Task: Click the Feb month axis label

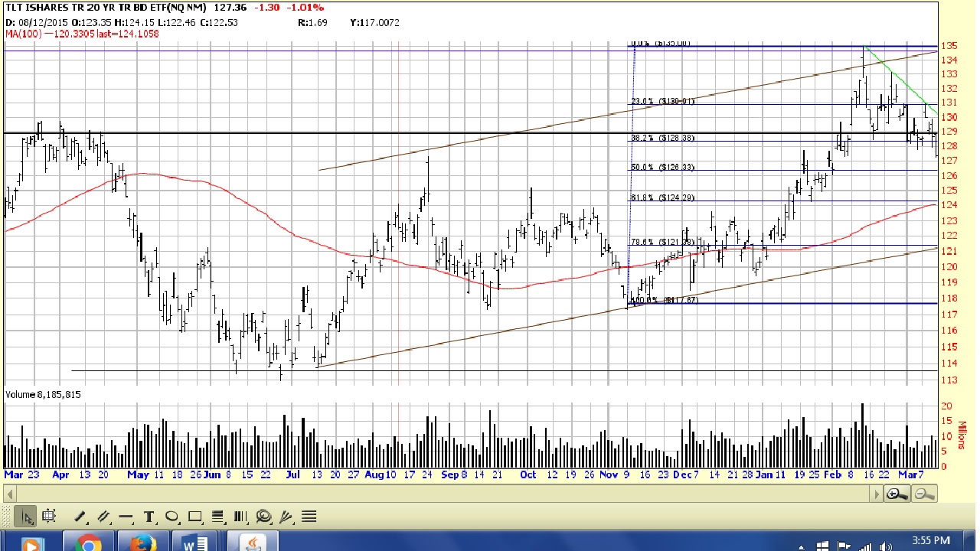Action: 833,474
